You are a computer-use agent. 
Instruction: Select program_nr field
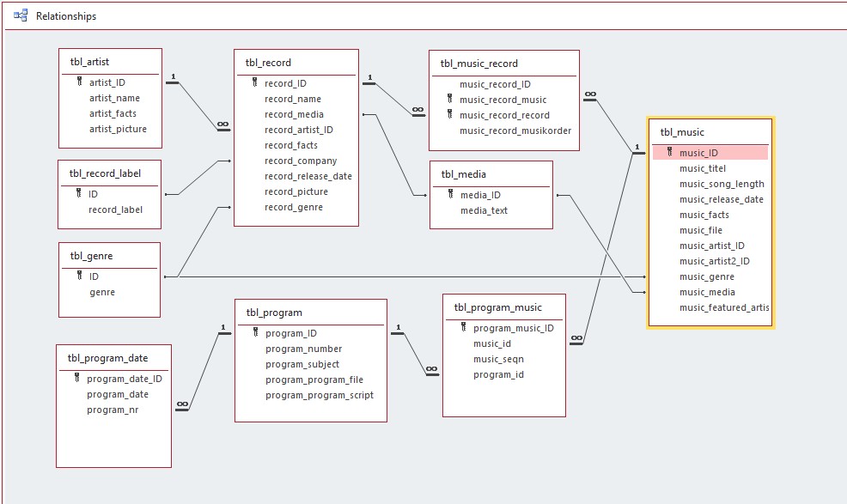tap(113, 410)
